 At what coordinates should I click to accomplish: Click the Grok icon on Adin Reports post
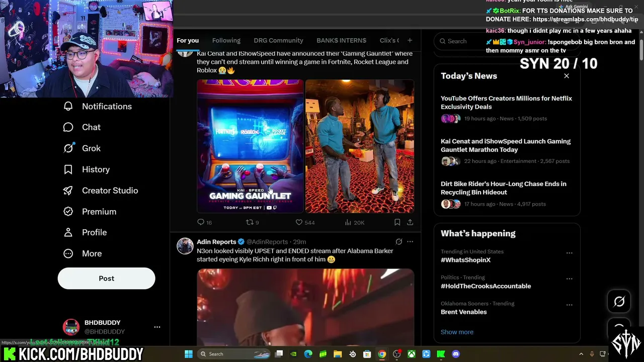coord(399,242)
